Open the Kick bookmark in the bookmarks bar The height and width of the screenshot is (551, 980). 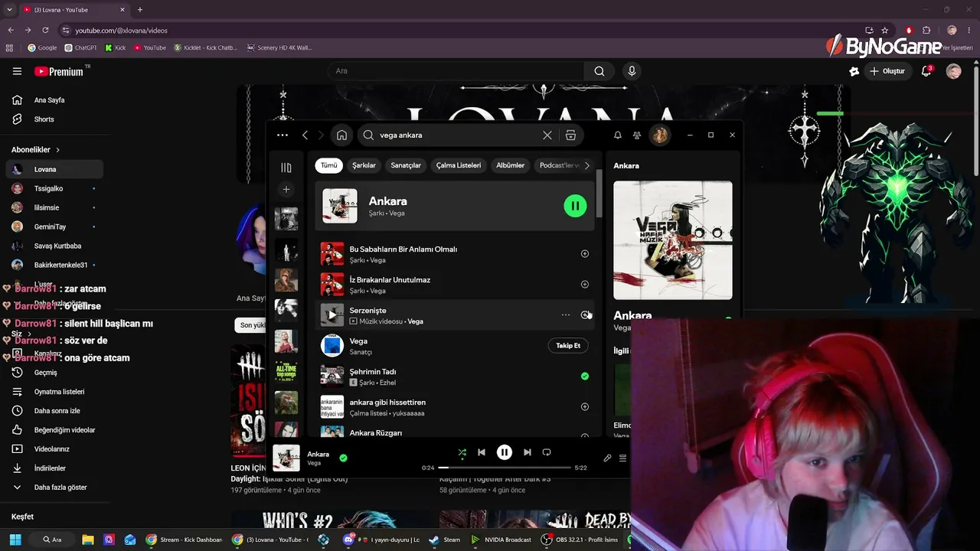point(115,47)
